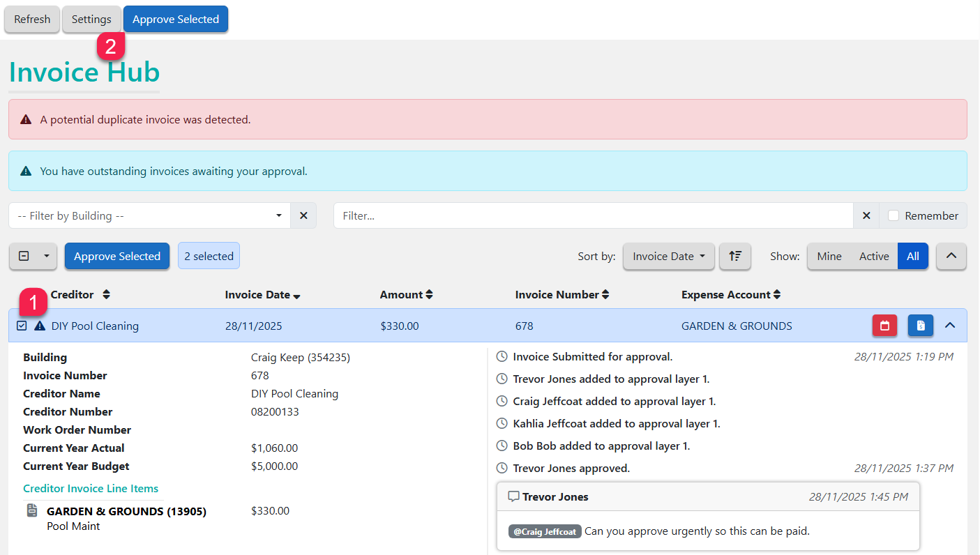Toggle the select-all checkbox button

pyautogui.click(x=24, y=256)
